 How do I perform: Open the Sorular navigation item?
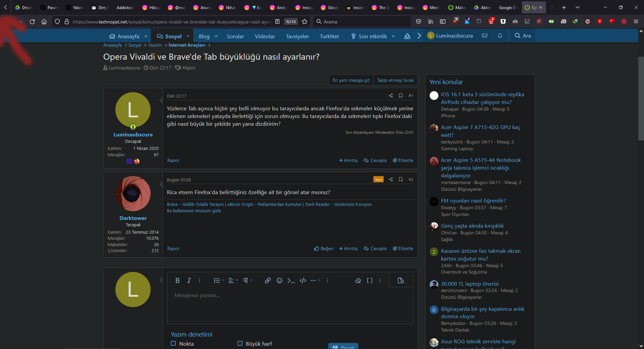click(235, 36)
